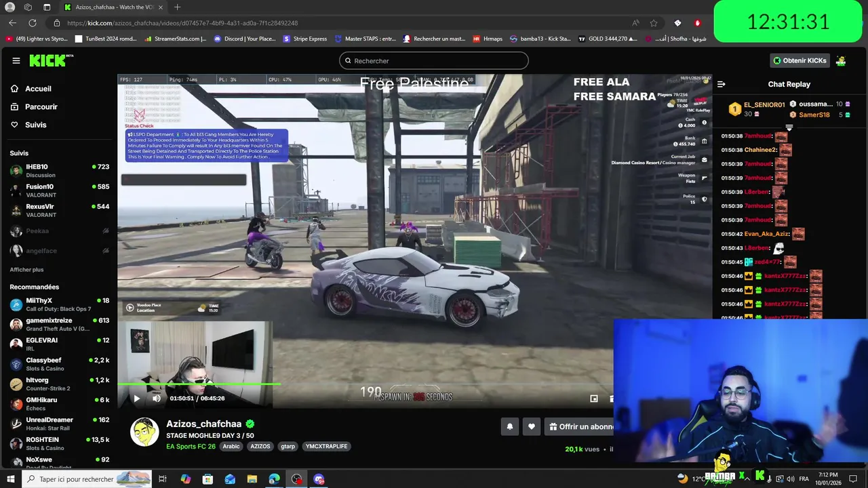This screenshot has height=488, width=868.
Task: Open the read aloud icon
Action: tap(635, 23)
